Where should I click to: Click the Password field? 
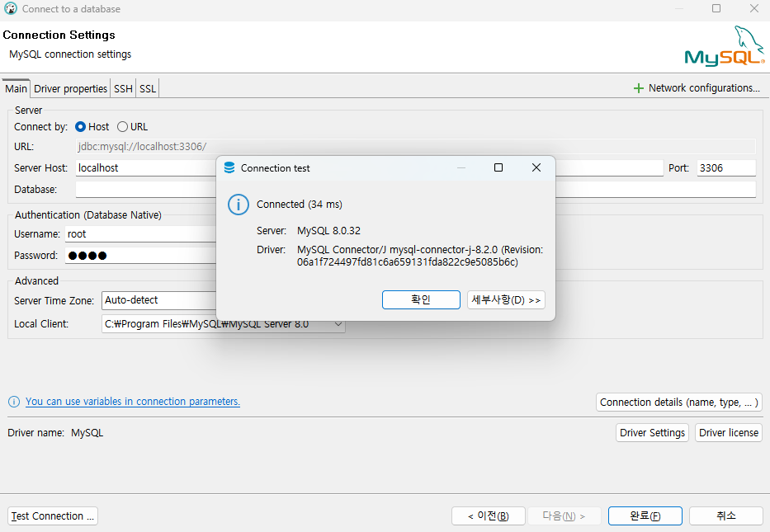coord(141,256)
